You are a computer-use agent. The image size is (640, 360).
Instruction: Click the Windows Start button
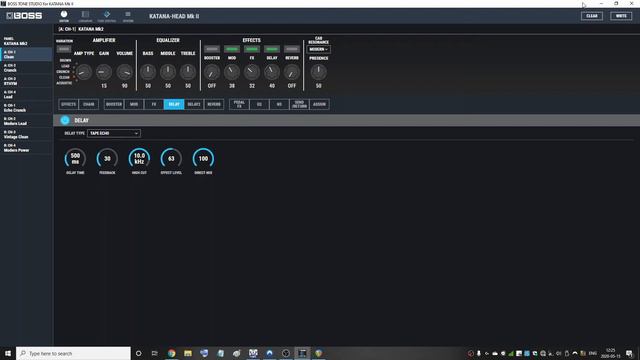[8, 353]
